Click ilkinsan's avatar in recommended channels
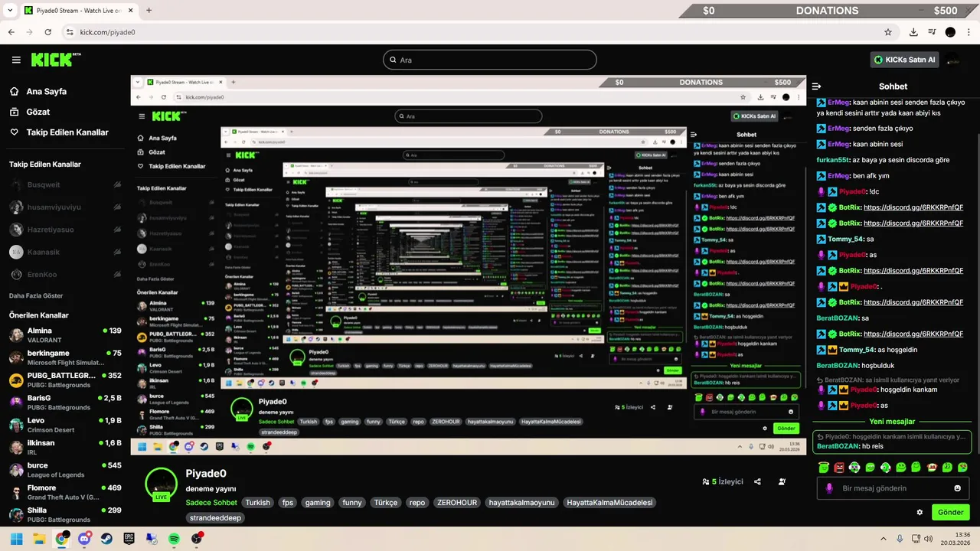This screenshot has width=980, height=551. pyautogui.click(x=16, y=447)
